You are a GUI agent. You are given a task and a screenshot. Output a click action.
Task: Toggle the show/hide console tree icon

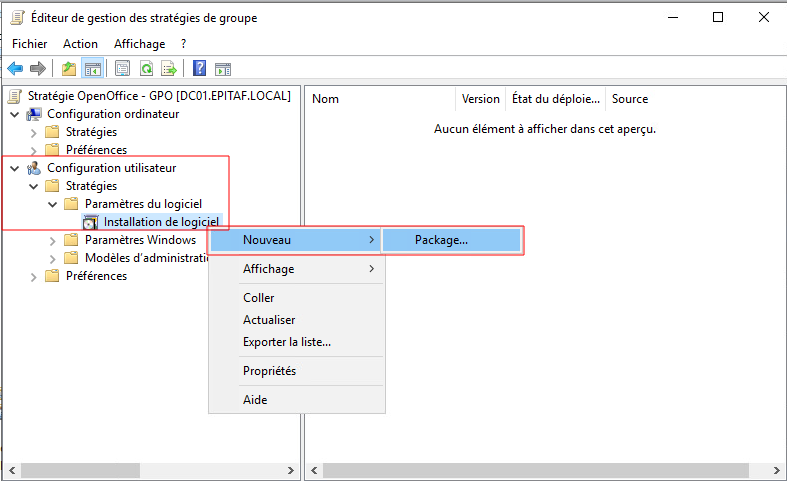[92, 68]
